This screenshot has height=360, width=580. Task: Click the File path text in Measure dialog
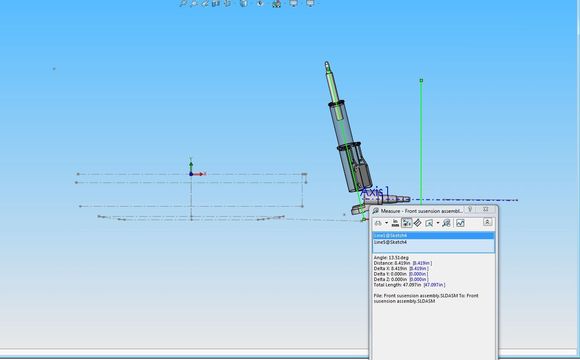pos(426,299)
